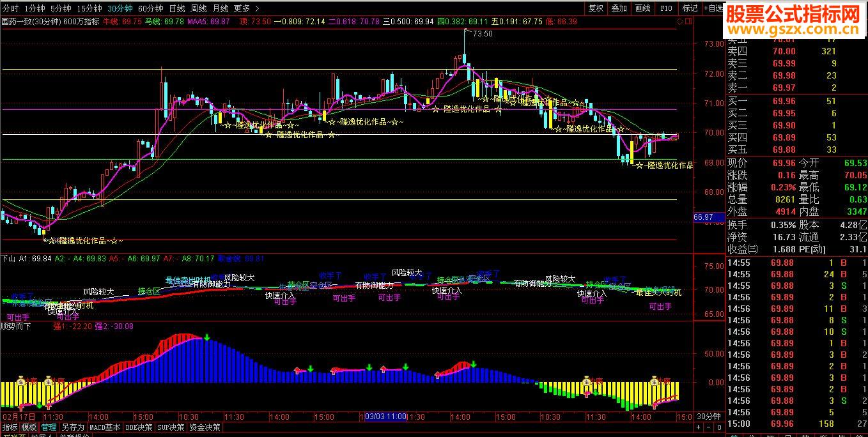The height and width of the screenshot is (437, 868).
Task: Click the 30分钟 period label at bottom
Action: pos(708,417)
